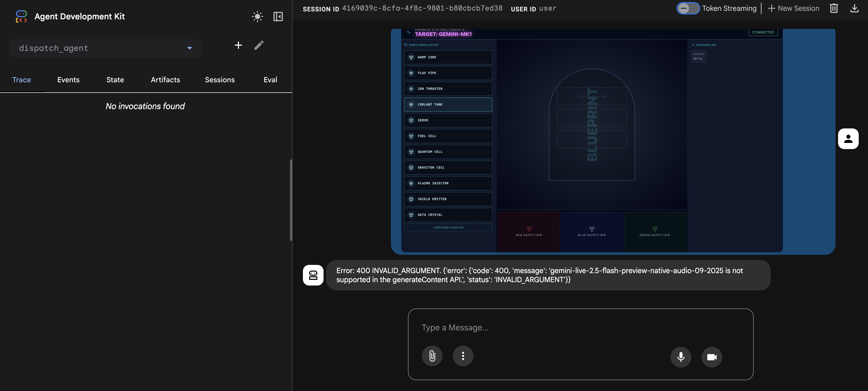Viewport: 868px width, 391px height.
Task: Select the Artifacts tab
Action: click(x=165, y=80)
